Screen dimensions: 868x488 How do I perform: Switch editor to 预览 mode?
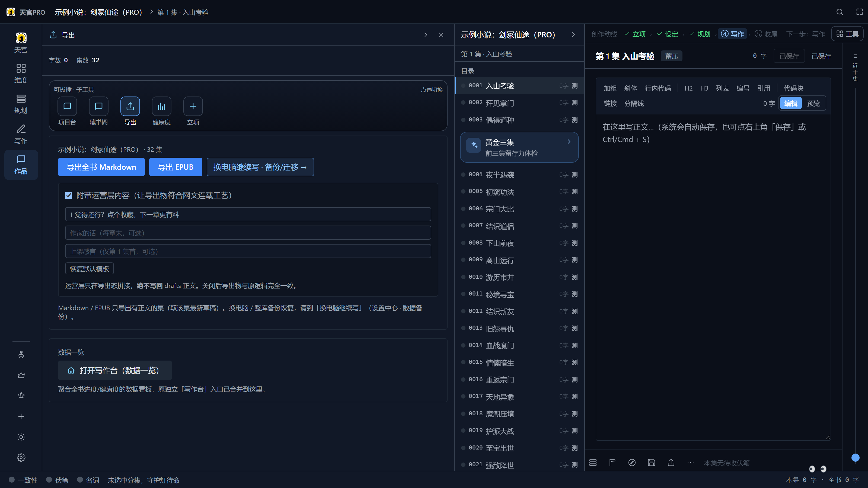(813, 103)
